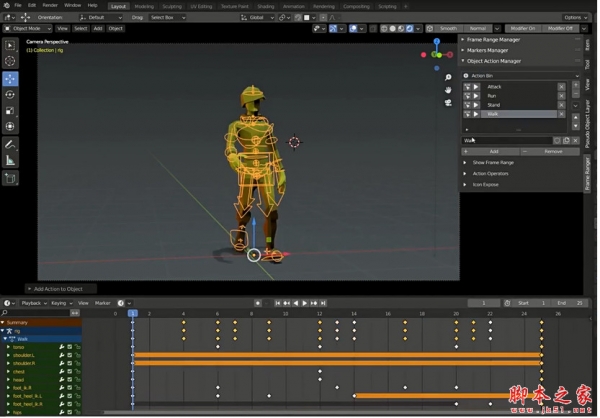Click the Add Cube tool icon
The height and width of the screenshot is (418, 600).
click(x=11, y=178)
